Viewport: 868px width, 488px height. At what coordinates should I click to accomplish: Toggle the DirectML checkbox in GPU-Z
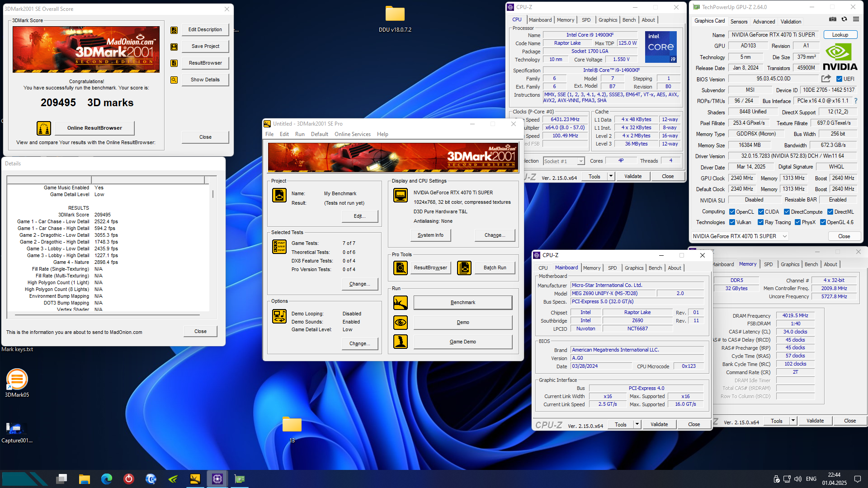click(830, 212)
